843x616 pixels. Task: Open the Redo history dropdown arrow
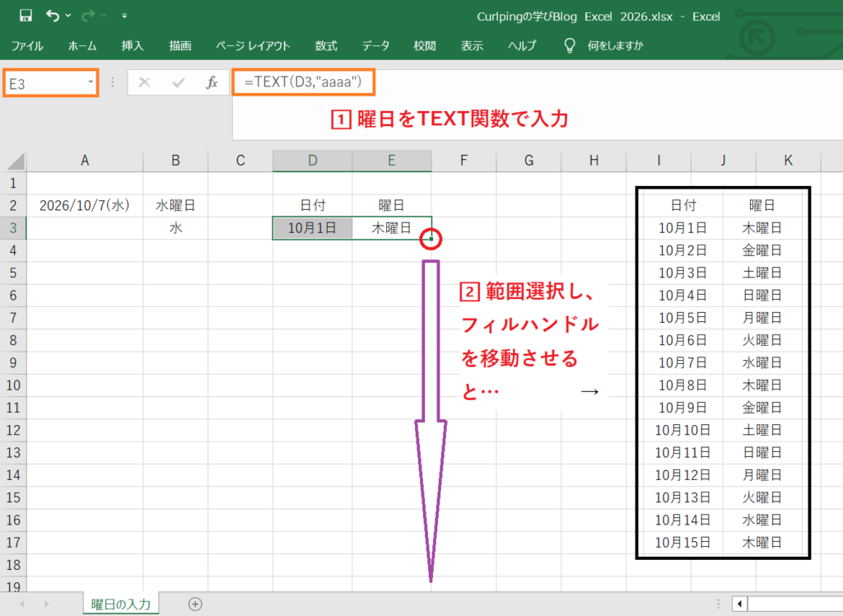tap(104, 16)
